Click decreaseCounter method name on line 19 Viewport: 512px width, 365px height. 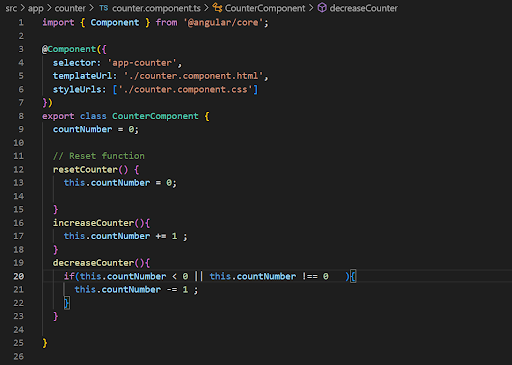coord(93,263)
